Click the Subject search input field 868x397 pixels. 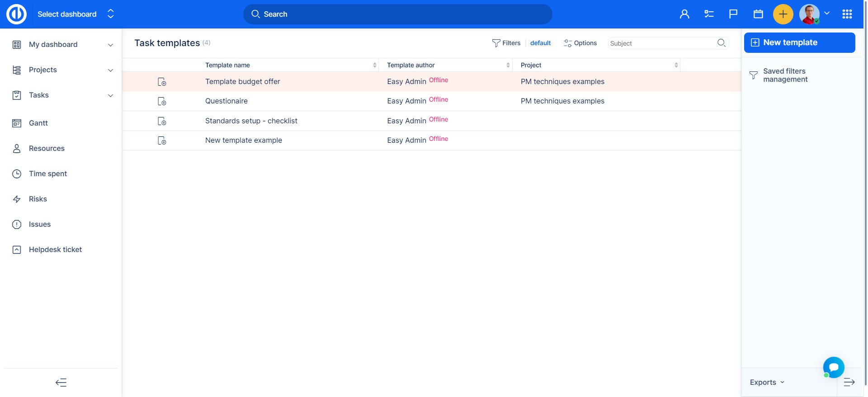[661, 43]
